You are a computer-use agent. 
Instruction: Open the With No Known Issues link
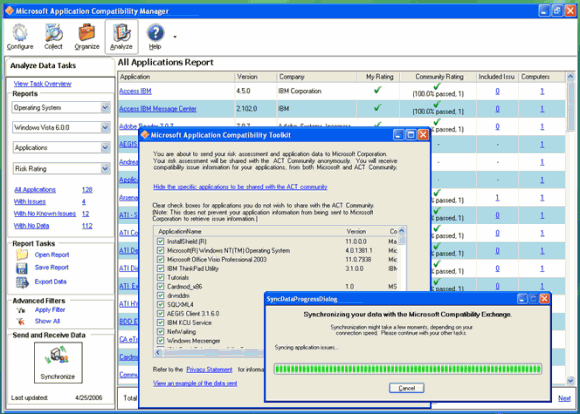(x=45, y=214)
